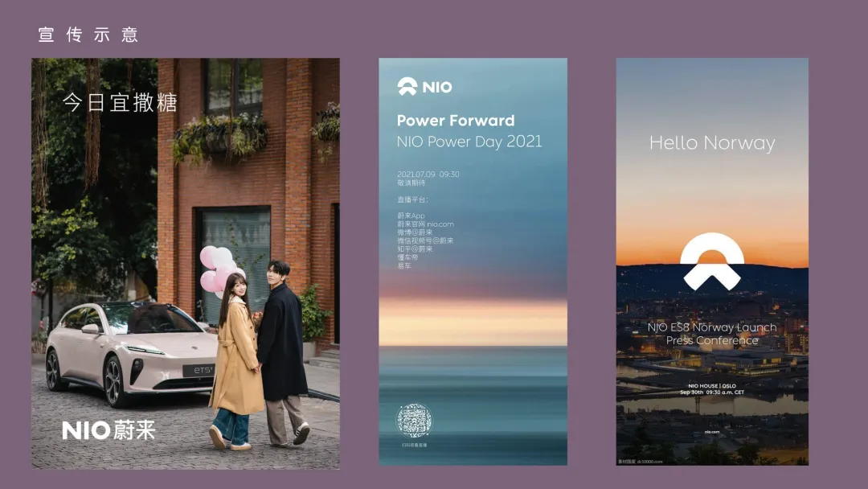The width and height of the screenshot is (868, 489).
Task: Click the "Hello Norway" title text
Action: (x=712, y=143)
